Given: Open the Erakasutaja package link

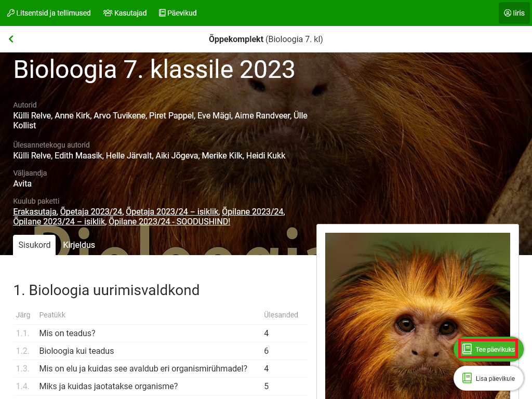Looking at the screenshot, I should [34, 211].
